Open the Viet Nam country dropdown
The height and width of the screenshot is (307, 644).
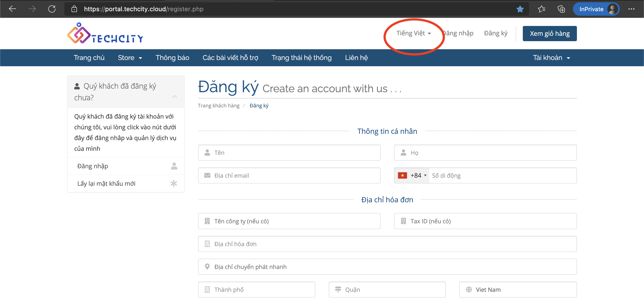(518, 289)
